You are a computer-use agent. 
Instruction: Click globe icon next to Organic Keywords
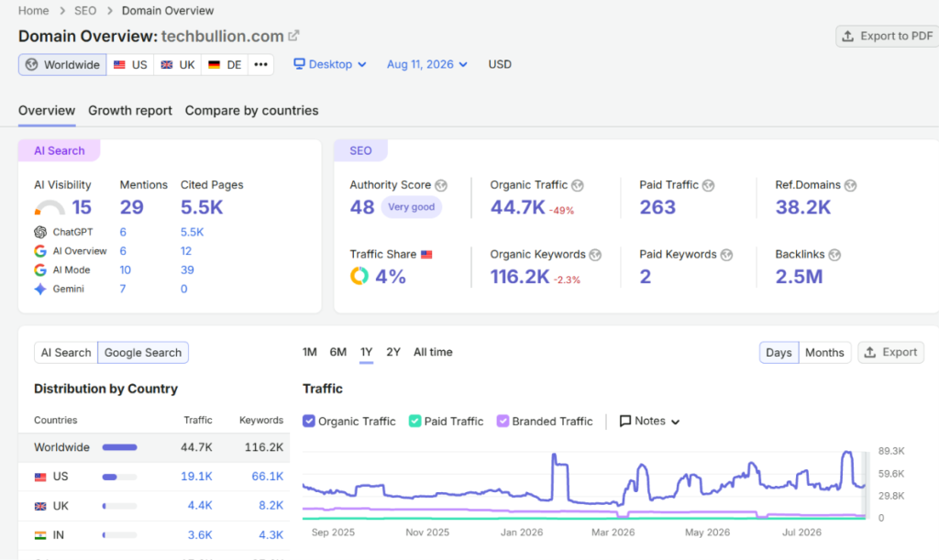point(595,255)
